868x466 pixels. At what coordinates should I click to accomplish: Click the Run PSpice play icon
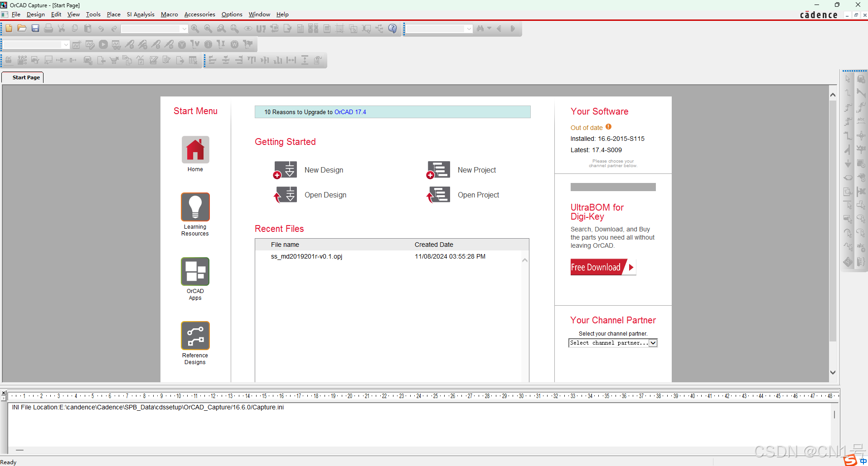(x=103, y=44)
